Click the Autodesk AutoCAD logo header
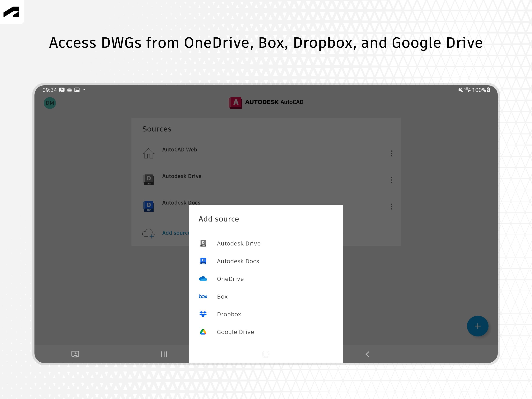Image resolution: width=532 pixels, height=399 pixels. click(x=266, y=102)
